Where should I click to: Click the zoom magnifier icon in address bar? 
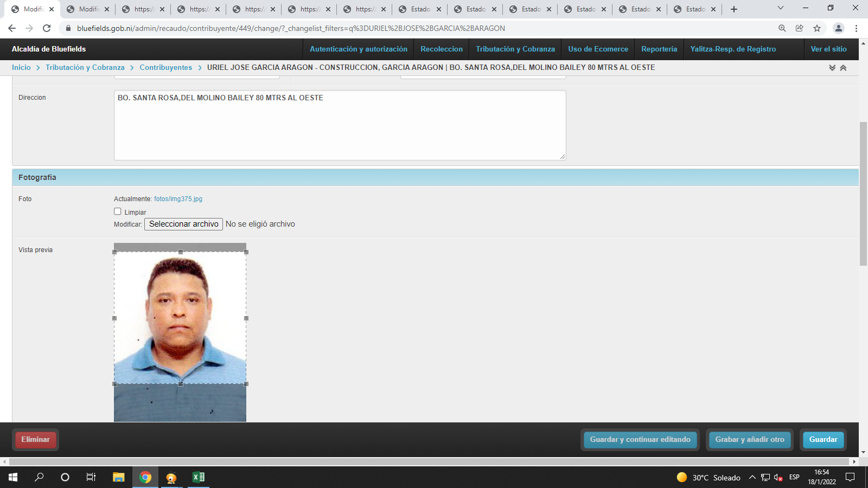point(782,28)
